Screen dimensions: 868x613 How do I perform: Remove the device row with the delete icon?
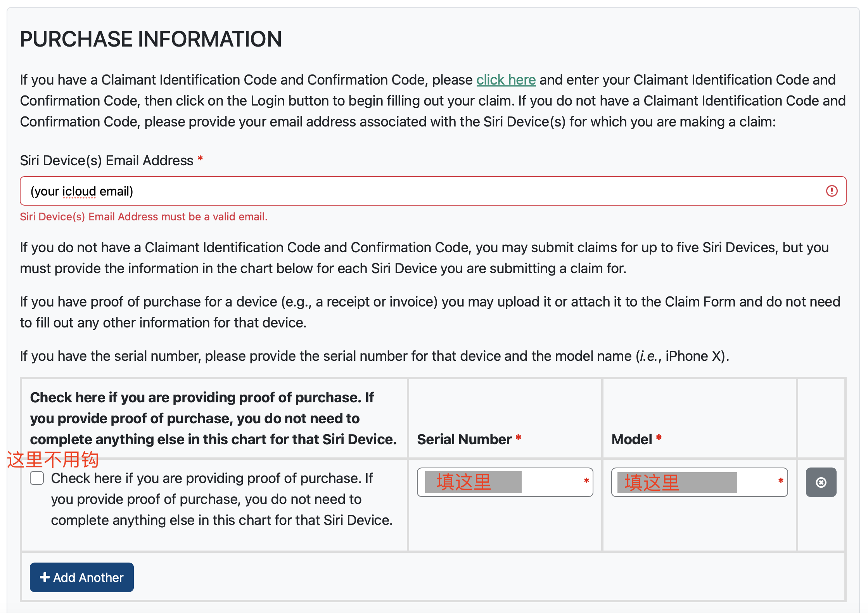point(821,482)
